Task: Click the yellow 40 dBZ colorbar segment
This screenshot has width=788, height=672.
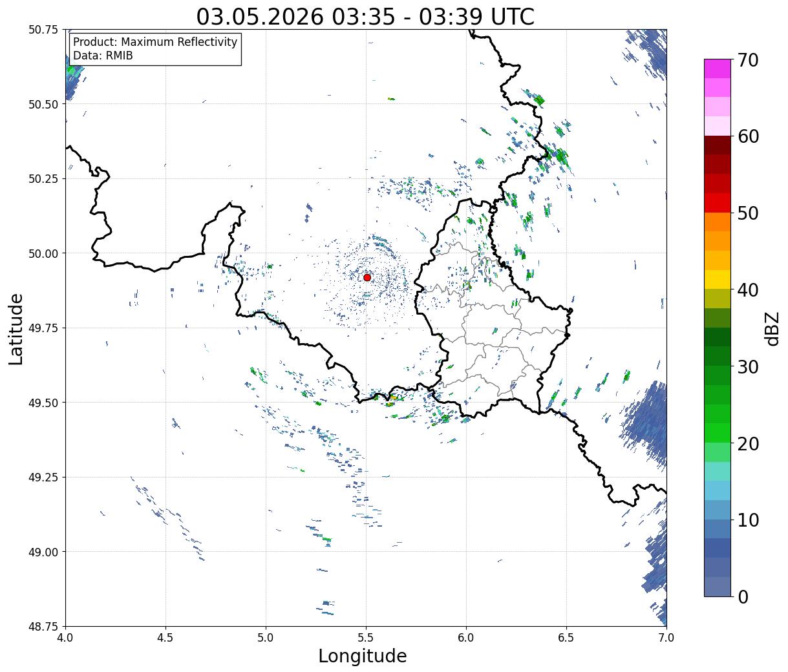Action: click(718, 279)
